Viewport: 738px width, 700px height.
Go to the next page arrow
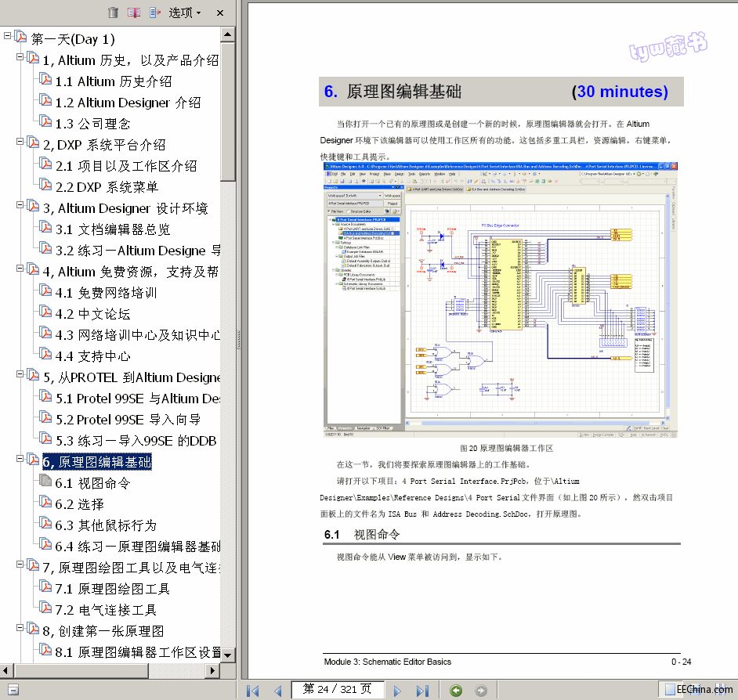(x=397, y=691)
